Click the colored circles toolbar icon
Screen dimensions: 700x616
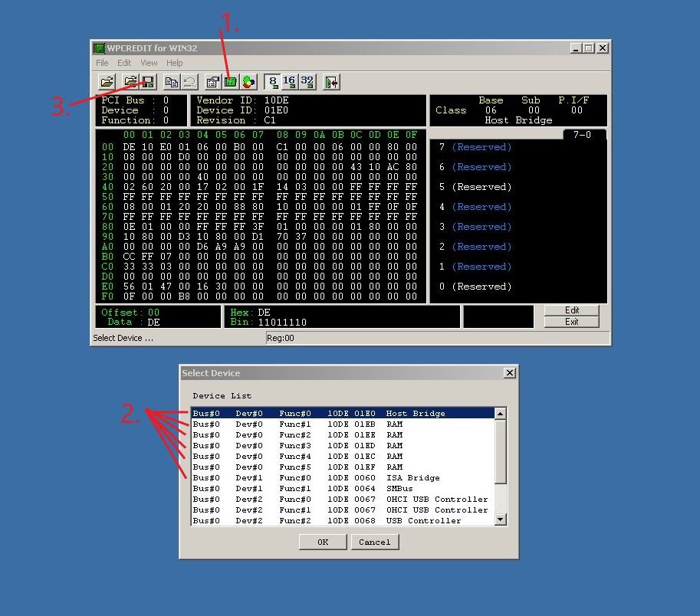[248, 82]
